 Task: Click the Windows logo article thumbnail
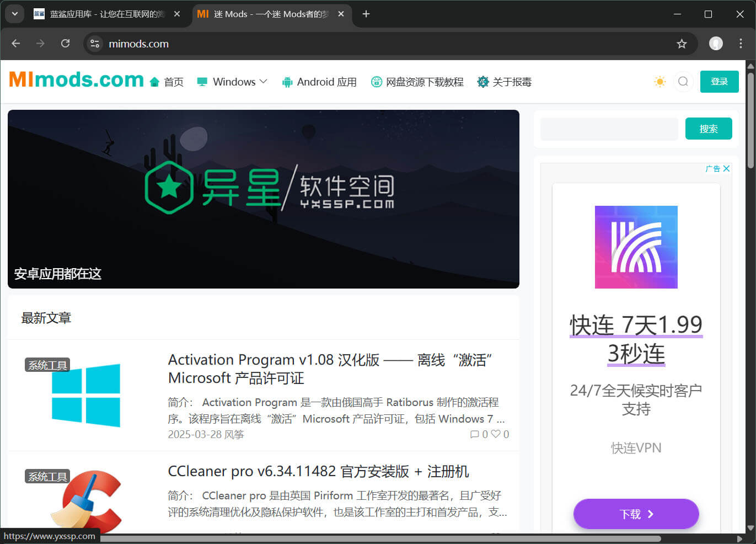point(86,395)
